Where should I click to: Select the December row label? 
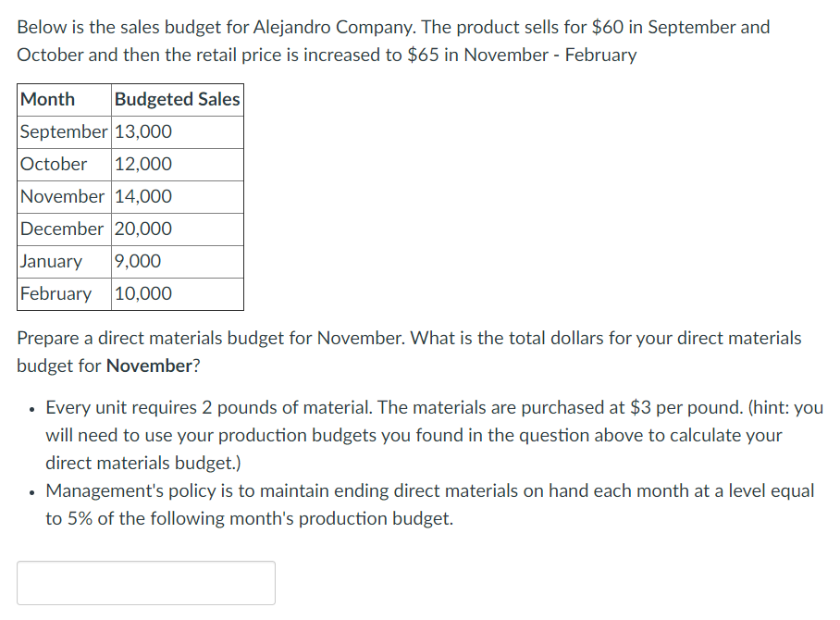coord(62,229)
